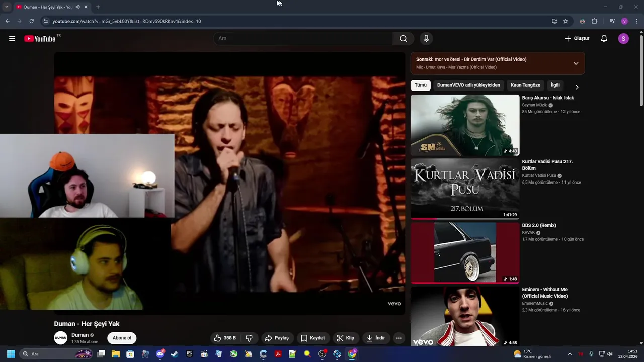Focus the YouTube Ara search field
Screen dimensions: 644x362
click(x=303, y=39)
